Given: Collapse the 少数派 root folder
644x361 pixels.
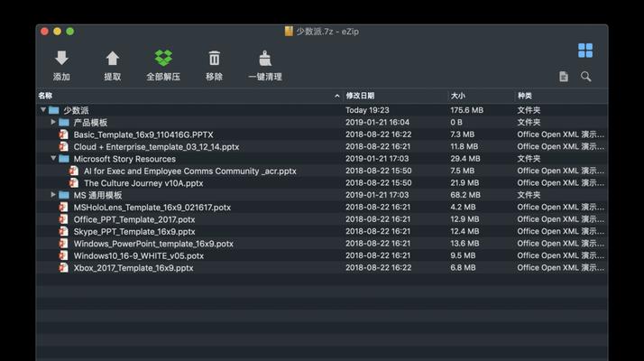Looking at the screenshot, I should (43, 110).
